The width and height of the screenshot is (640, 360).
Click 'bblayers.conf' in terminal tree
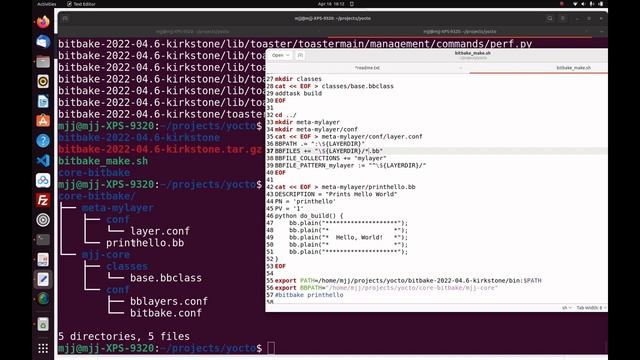[169, 301]
